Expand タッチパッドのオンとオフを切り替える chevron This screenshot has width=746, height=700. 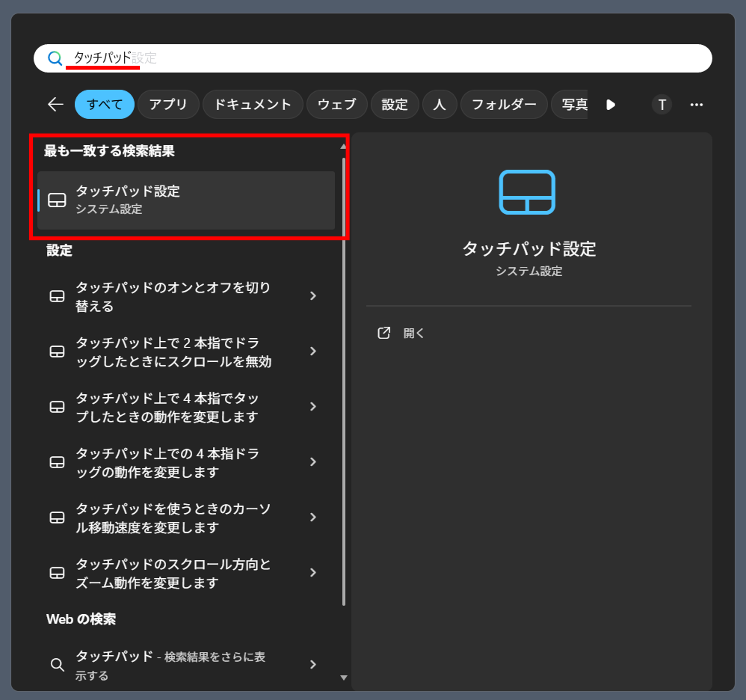(x=313, y=296)
